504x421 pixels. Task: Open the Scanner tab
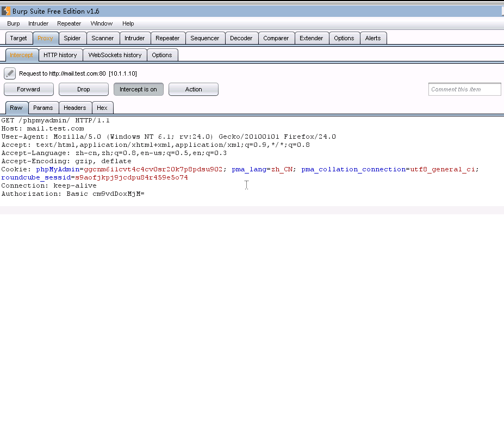(x=103, y=38)
